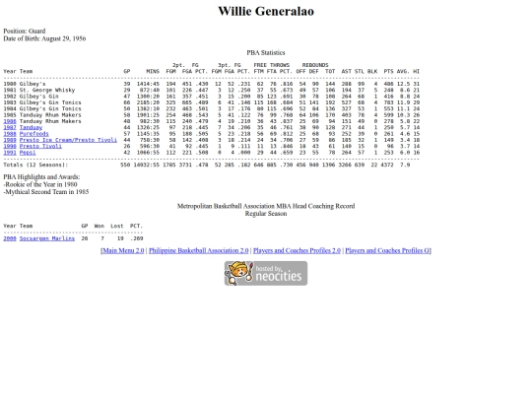
Task: Select the Position: Guard text
Action: click(25, 31)
